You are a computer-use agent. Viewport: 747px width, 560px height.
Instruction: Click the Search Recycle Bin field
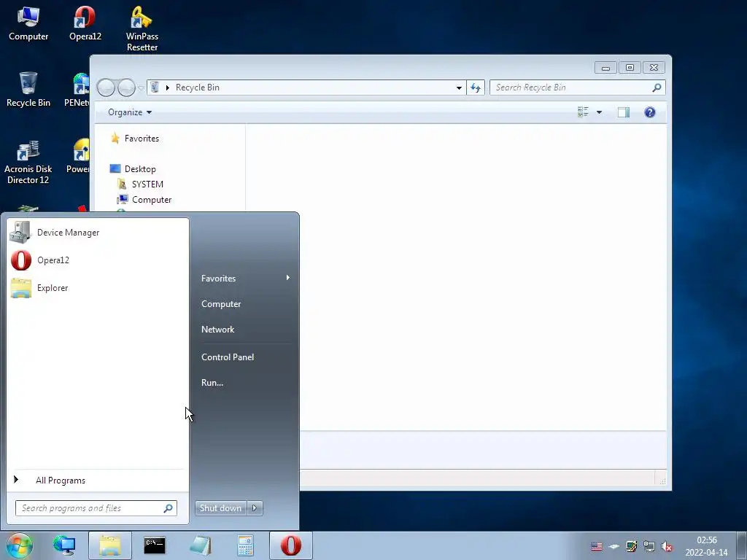[x=578, y=87]
